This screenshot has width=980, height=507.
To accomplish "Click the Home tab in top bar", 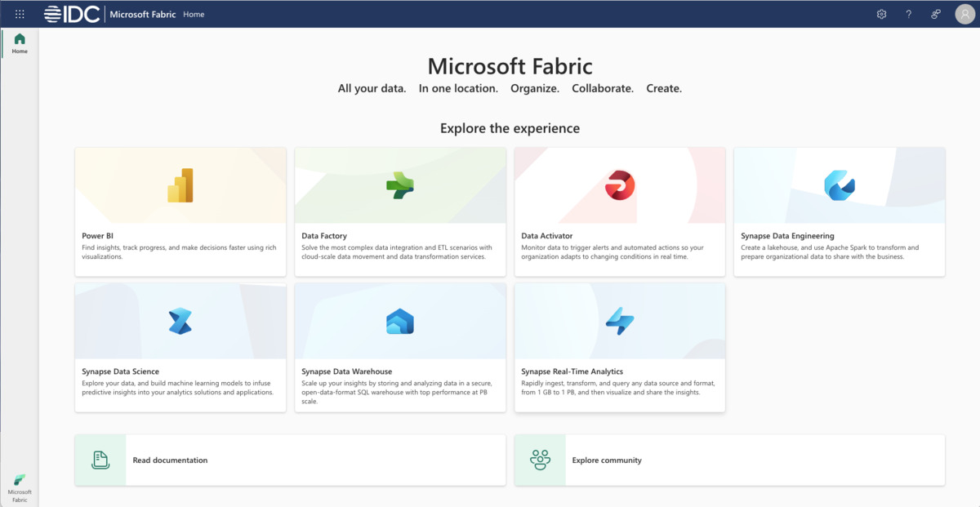I will (x=194, y=14).
